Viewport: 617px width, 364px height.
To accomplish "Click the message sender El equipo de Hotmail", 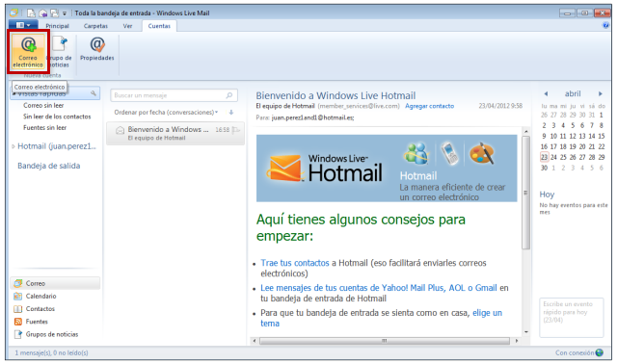I will [285, 106].
